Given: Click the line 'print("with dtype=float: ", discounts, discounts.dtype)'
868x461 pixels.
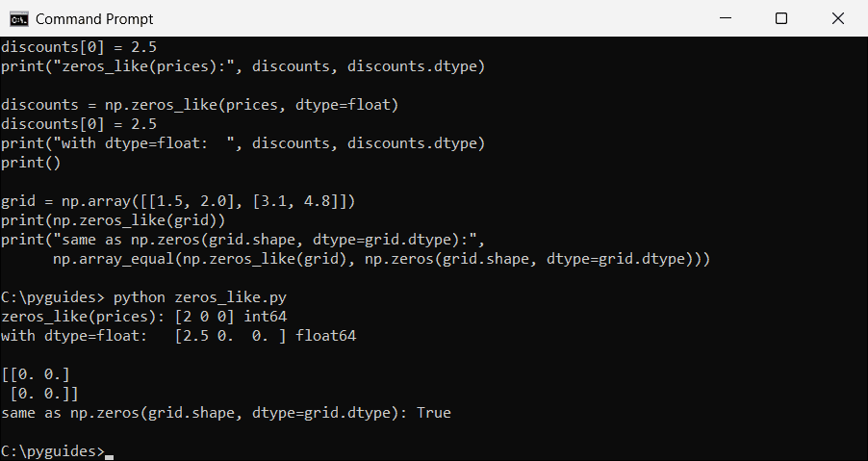Looking at the screenshot, I should tap(243, 143).
